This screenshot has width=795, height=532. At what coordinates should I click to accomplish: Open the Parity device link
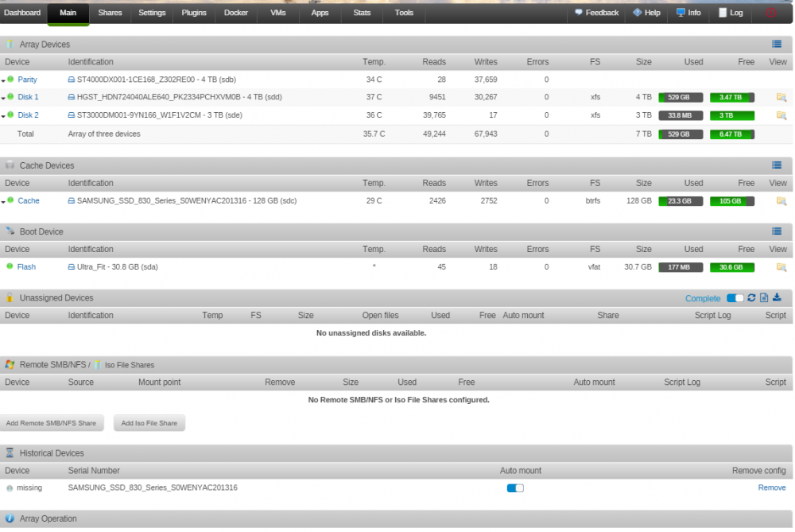click(x=27, y=80)
